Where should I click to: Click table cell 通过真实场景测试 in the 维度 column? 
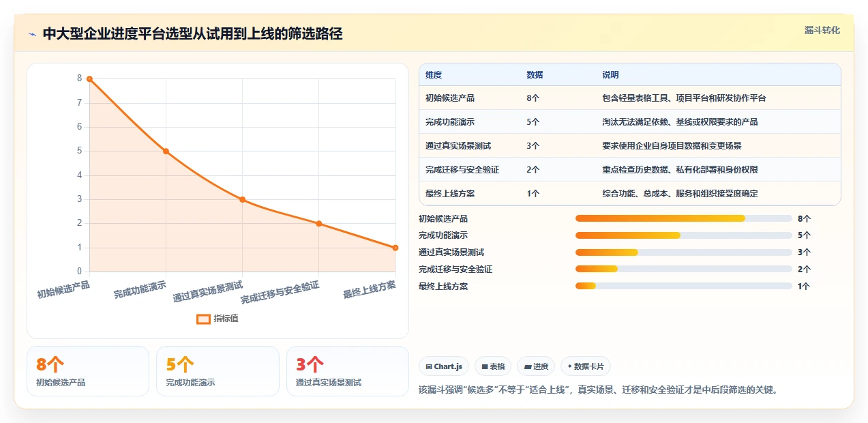point(458,146)
